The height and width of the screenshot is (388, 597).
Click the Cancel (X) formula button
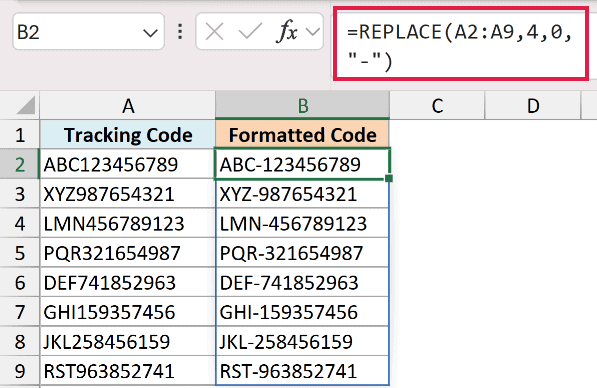(214, 31)
